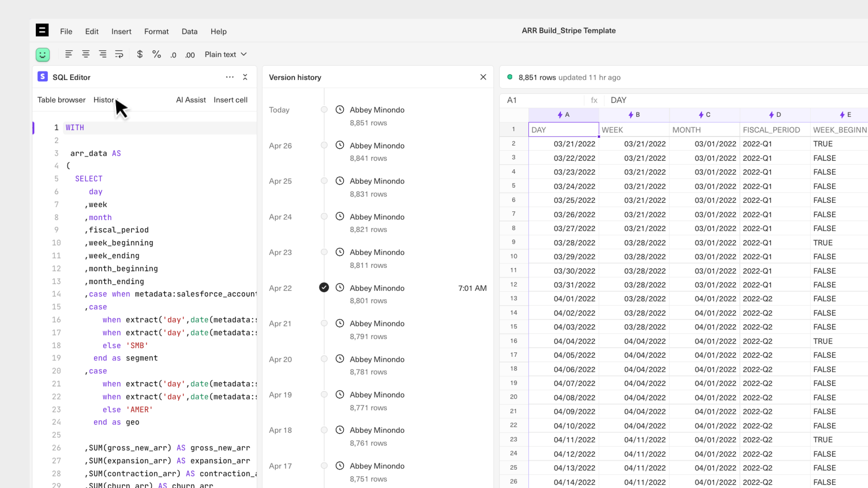The width and height of the screenshot is (868, 488).
Task: Select the Apr 26 version radio marker
Action: pyautogui.click(x=324, y=145)
